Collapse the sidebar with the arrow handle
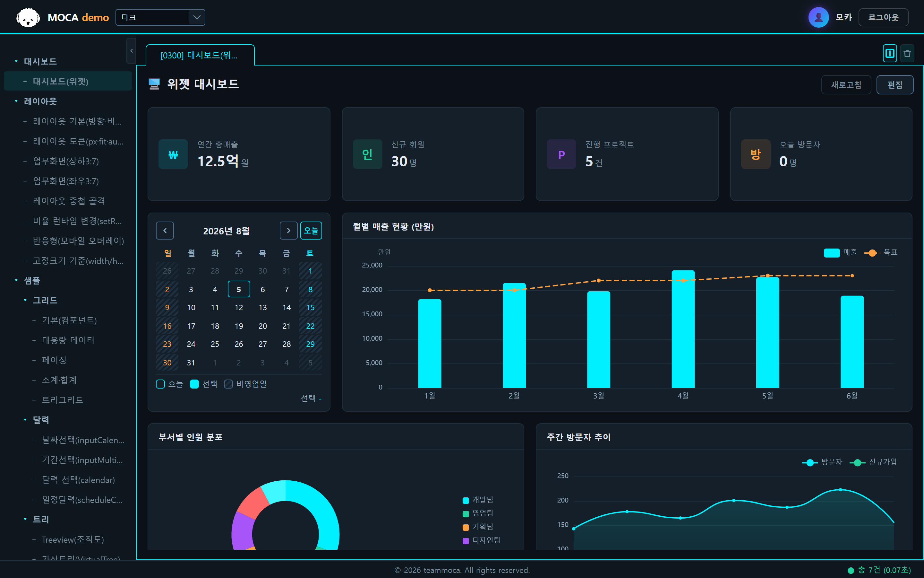The width and height of the screenshot is (924, 578). coord(131,51)
